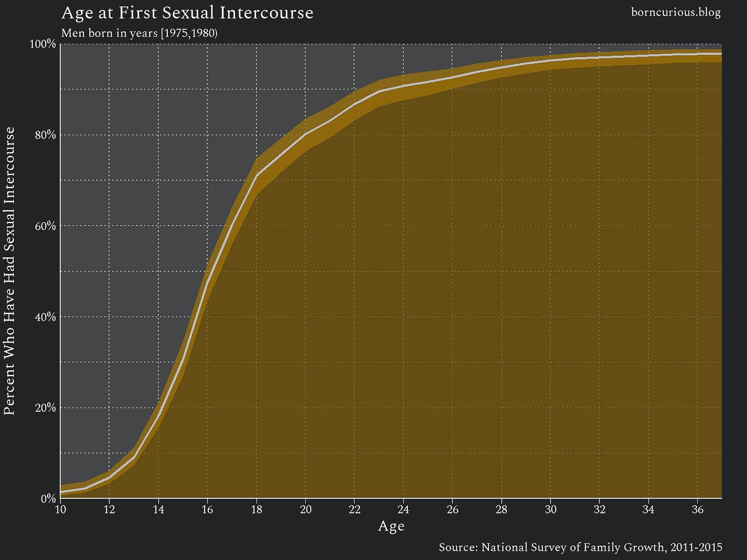The image size is (747, 560).
Task: Click the x-axis label '14'
Action: pos(159,509)
